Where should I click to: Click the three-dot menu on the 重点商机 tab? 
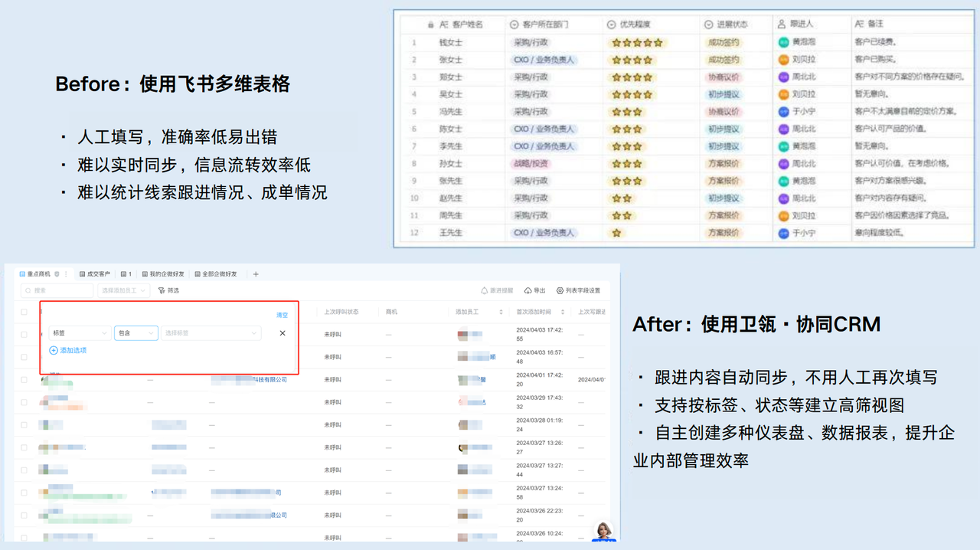66,274
